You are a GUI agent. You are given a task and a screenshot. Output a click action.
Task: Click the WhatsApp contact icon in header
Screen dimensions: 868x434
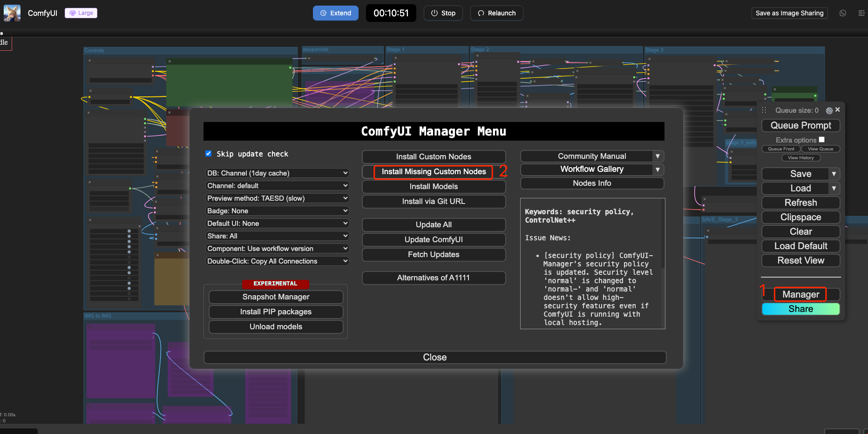pos(843,13)
